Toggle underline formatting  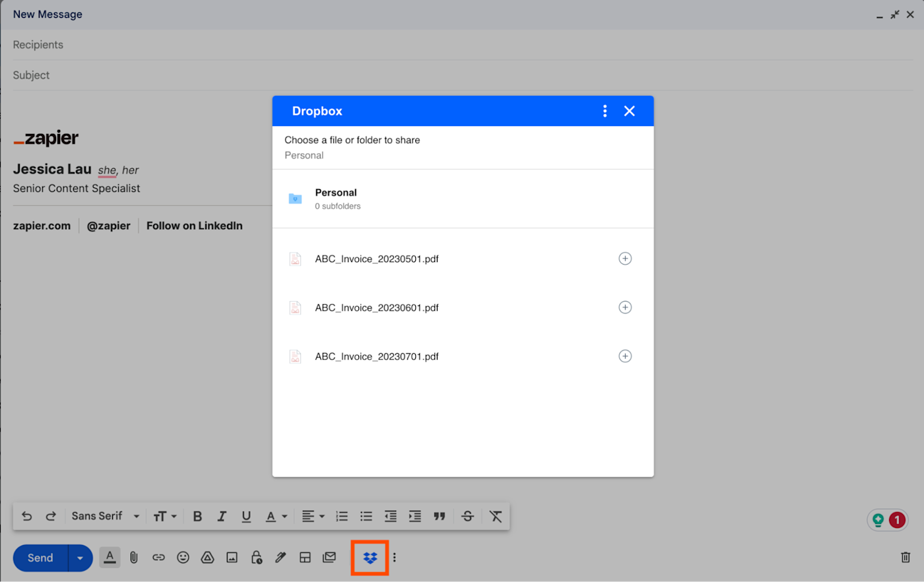(246, 516)
